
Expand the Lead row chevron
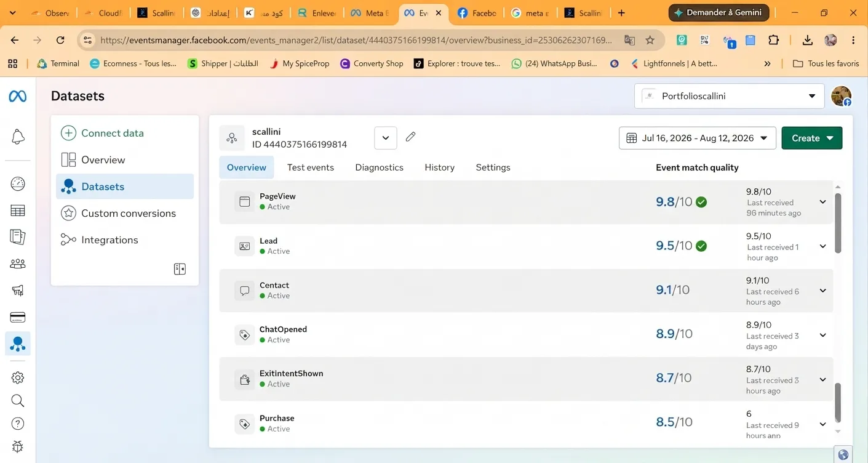(x=822, y=246)
